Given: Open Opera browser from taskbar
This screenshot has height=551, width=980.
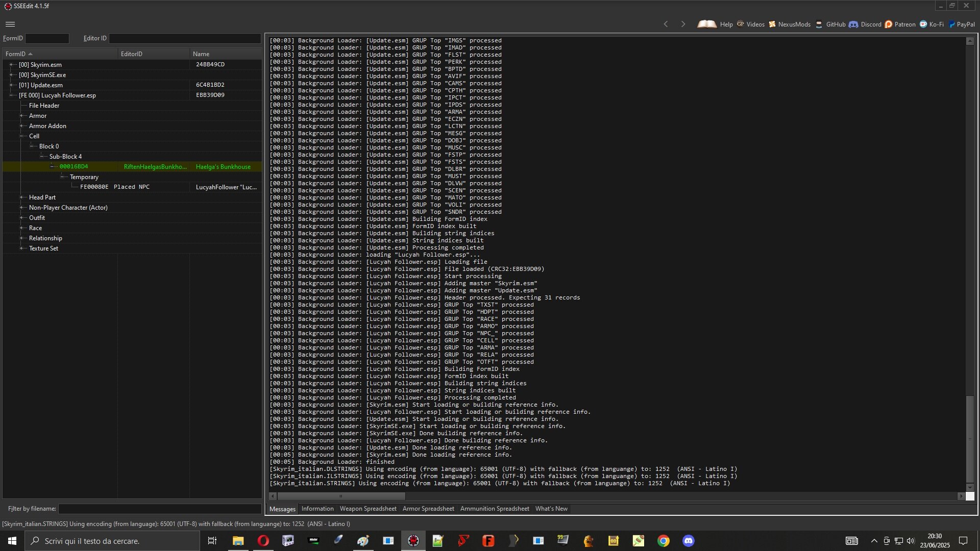Looking at the screenshot, I should pos(263,541).
